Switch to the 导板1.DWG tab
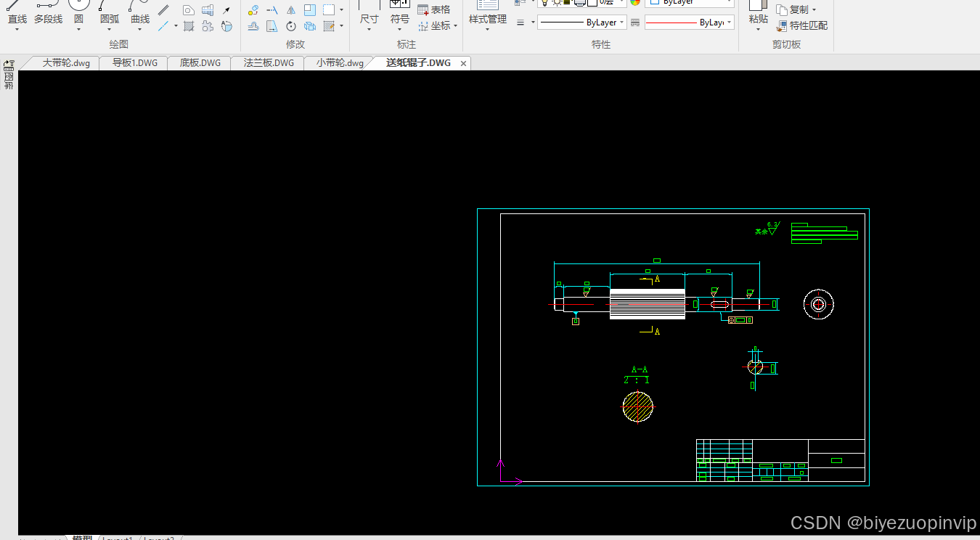Screen dimensions: 980x540 click(x=135, y=63)
